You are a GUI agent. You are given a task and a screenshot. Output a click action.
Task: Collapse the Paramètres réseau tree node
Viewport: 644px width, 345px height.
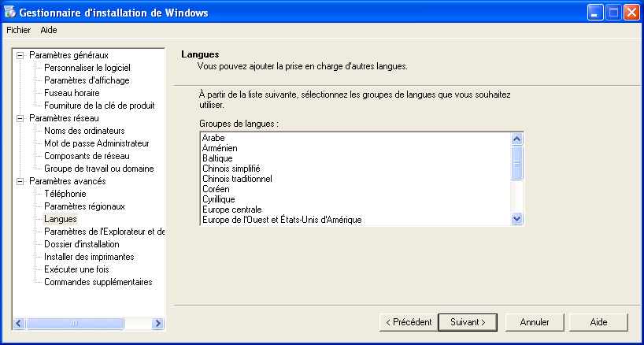[20, 118]
